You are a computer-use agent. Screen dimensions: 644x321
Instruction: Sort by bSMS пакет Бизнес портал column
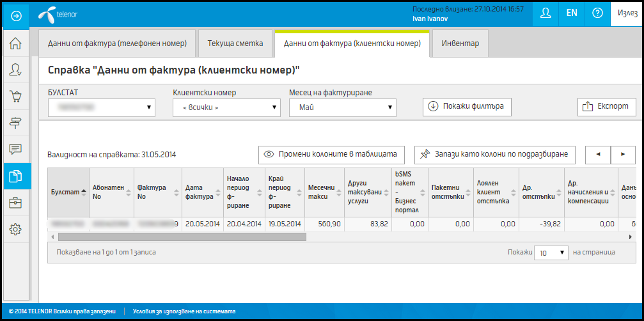point(409,192)
